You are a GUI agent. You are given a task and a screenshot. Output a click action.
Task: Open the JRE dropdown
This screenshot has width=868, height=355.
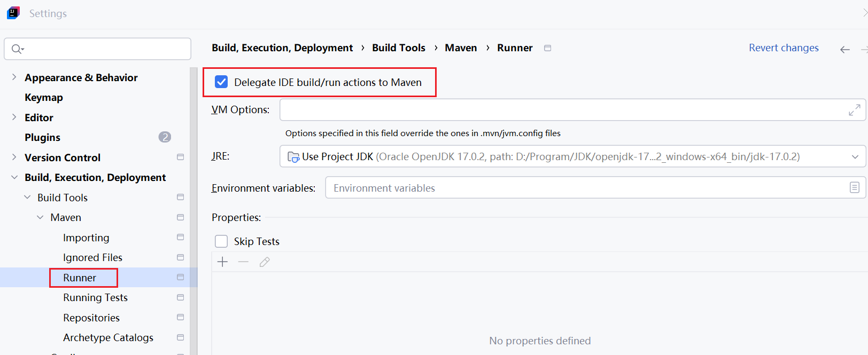tap(855, 157)
